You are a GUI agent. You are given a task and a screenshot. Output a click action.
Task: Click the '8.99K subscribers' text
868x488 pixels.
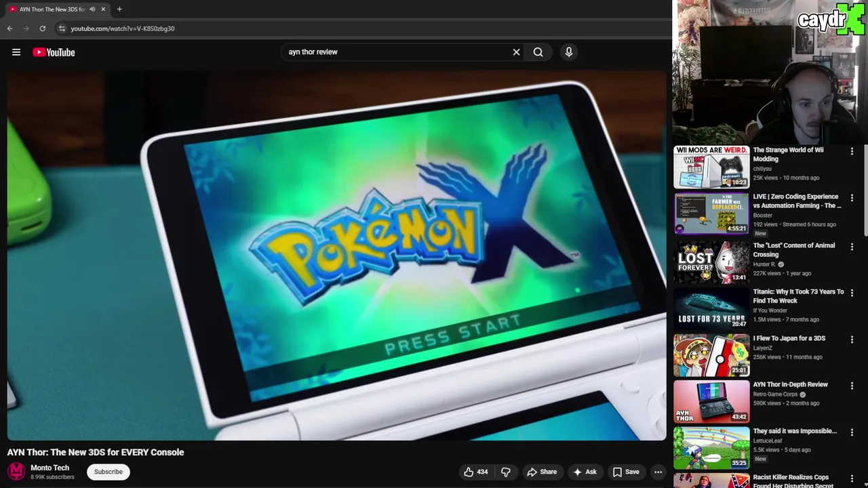pyautogui.click(x=52, y=477)
